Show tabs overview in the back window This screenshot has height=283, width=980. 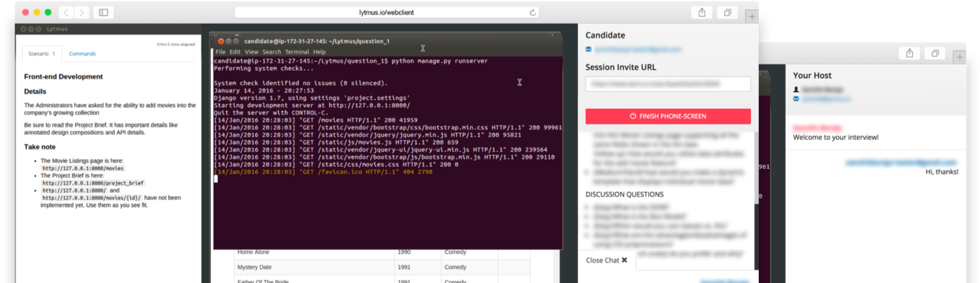pos(935,53)
